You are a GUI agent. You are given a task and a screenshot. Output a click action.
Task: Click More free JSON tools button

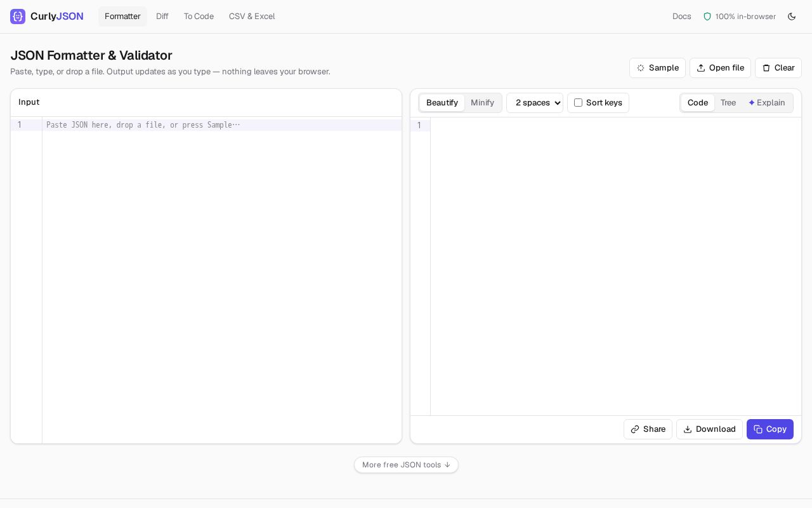pyautogui.click(x=406, y=465)
